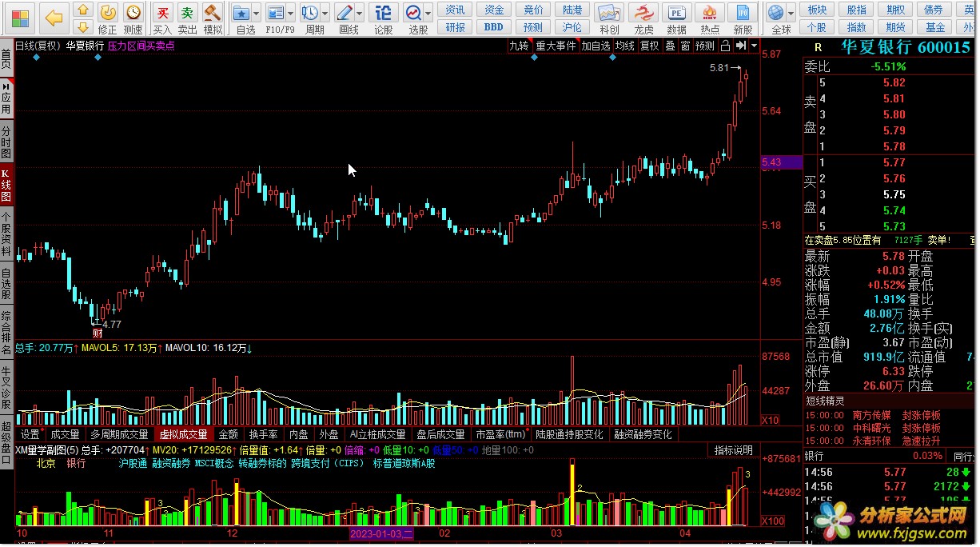
Task: Click the down arrow for next stock
Action: tap(83, 27)
